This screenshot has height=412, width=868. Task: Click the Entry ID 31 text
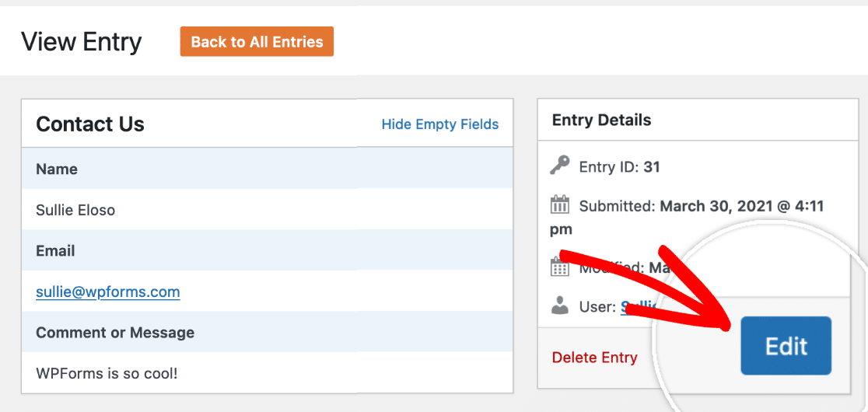pos(619,166)
